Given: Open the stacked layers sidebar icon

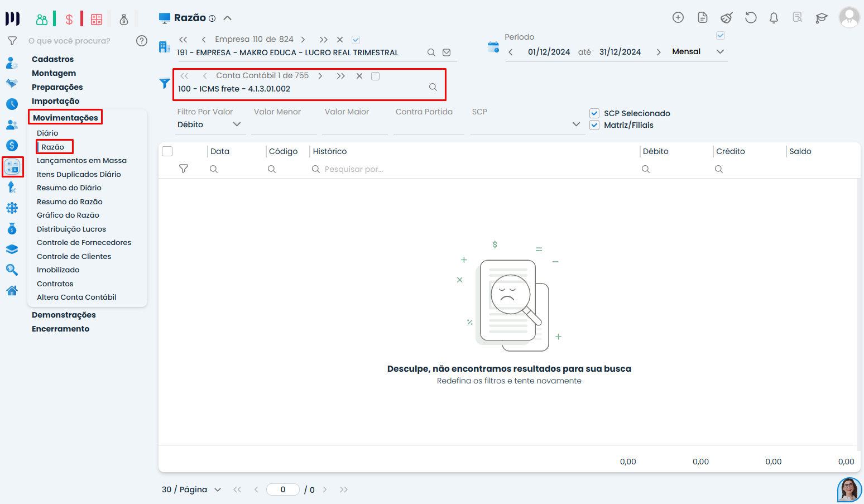Looking at the screenshot, I should point(12,249).
